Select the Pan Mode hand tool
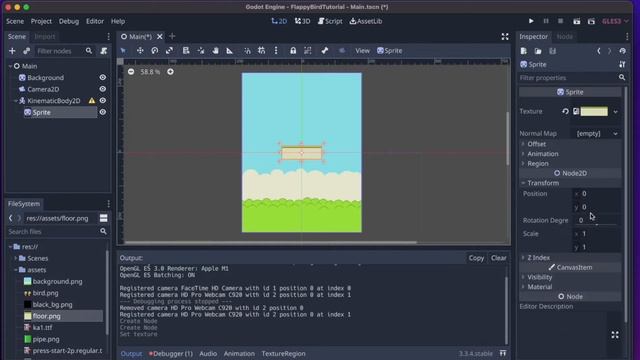 coord(215,51)
